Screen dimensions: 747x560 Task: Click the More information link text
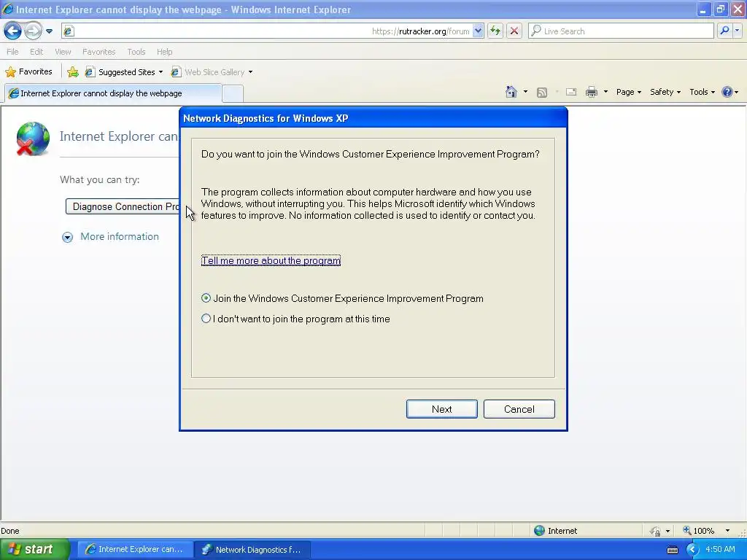point(119,237)
